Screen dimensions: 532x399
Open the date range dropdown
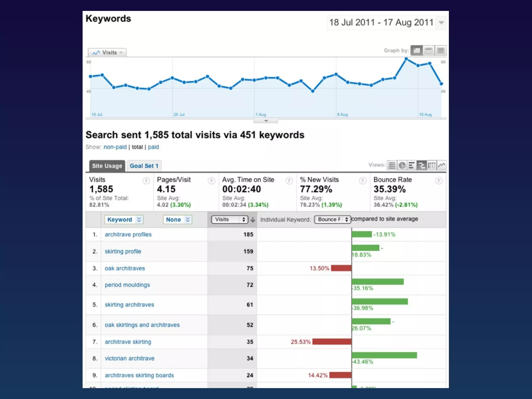pos(441,23)
